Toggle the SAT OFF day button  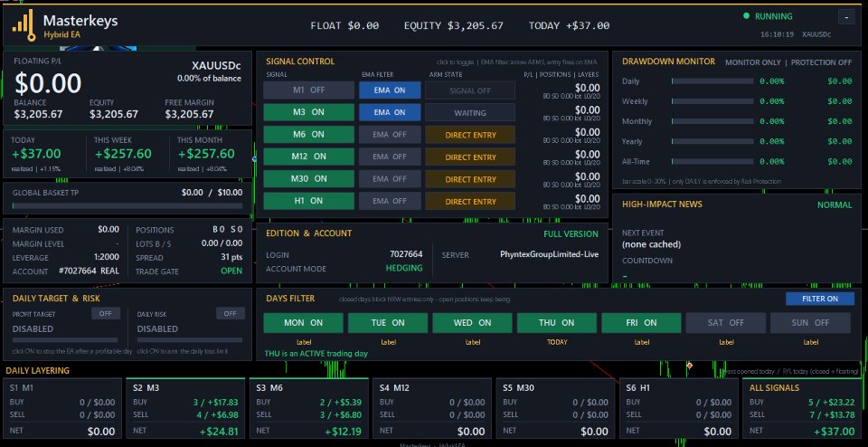point(726,323)
